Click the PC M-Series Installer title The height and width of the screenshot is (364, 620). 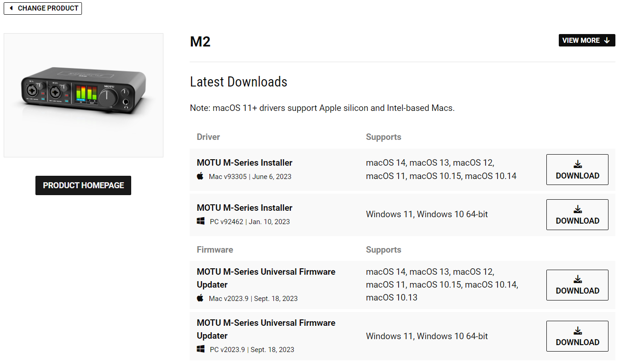click(x=244, y=208)
